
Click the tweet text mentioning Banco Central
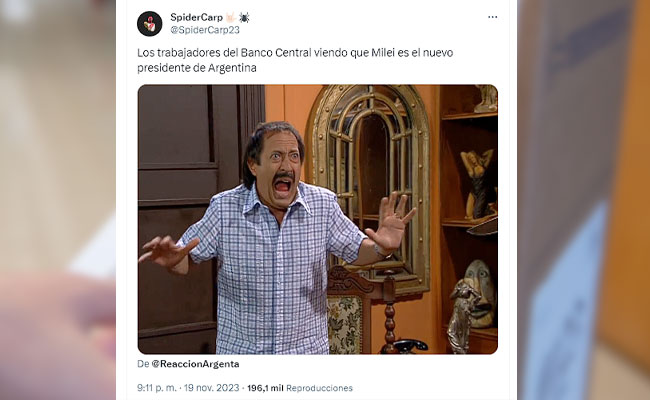point(295,60)
